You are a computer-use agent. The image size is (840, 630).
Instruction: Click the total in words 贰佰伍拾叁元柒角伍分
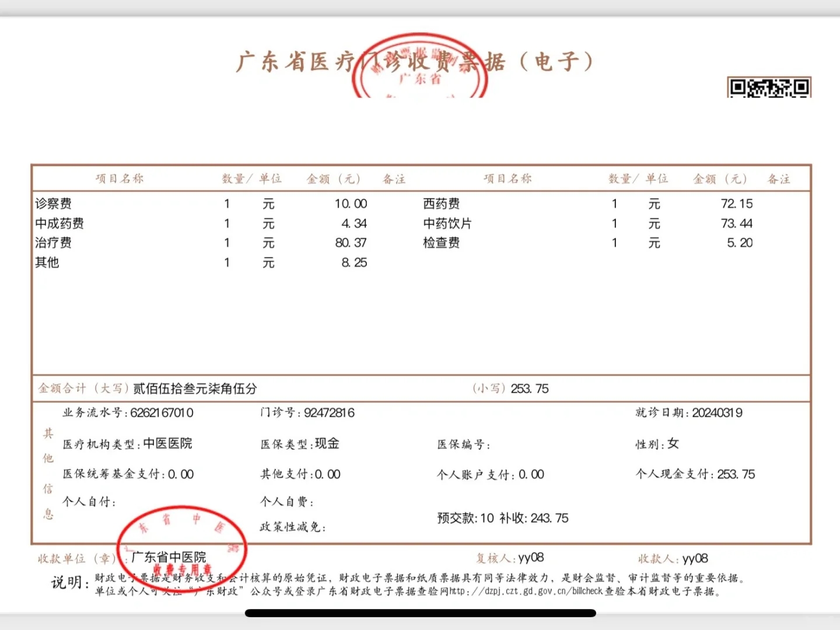pos(195,388)
